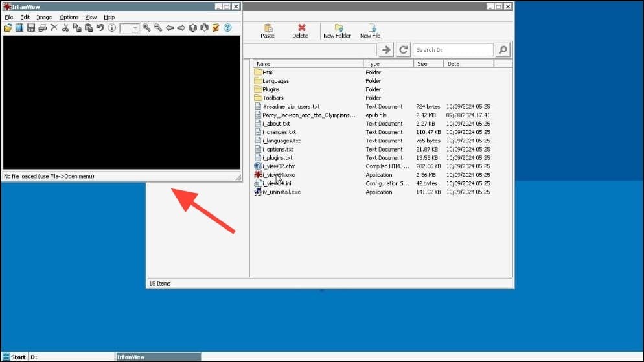Open the Slideshow filmstrip icon
644x362 pixels.
[19, 28]
